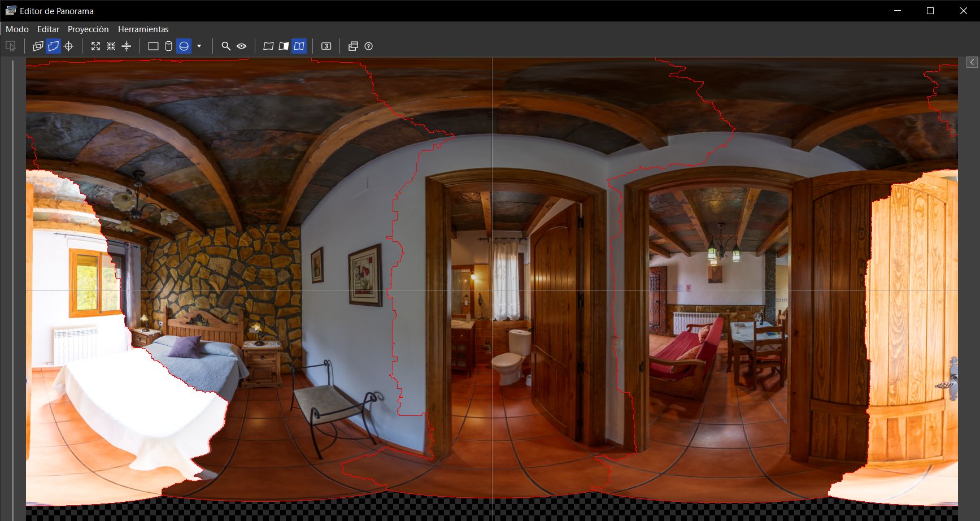
Task: Click the straighten horizon icon
Action: (x=127, y=46)
